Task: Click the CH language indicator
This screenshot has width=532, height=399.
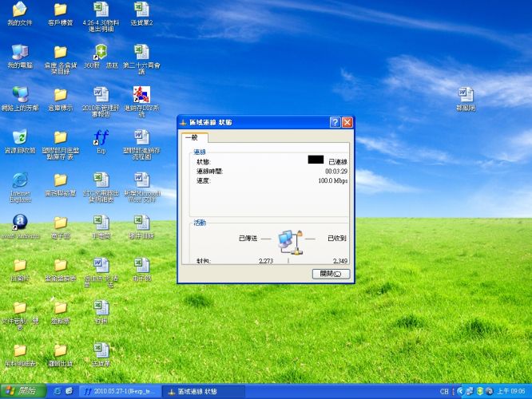Action: (x=444, y=392)
